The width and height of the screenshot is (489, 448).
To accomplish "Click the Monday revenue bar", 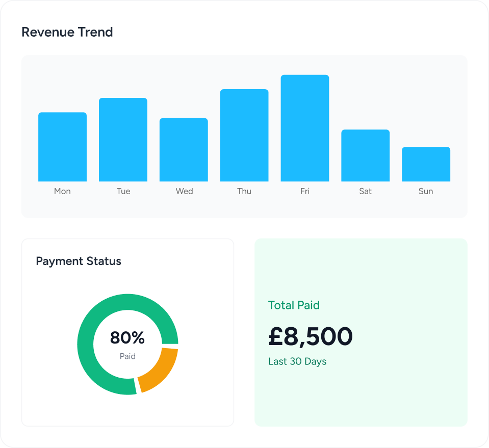I will click(x=62, y=147).
